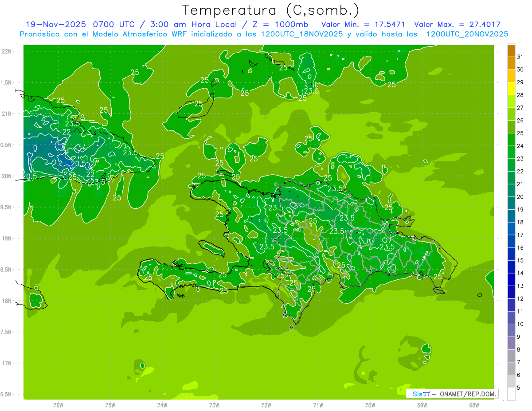
Task: Click the legend scale value 31
Action: point(520,57)
